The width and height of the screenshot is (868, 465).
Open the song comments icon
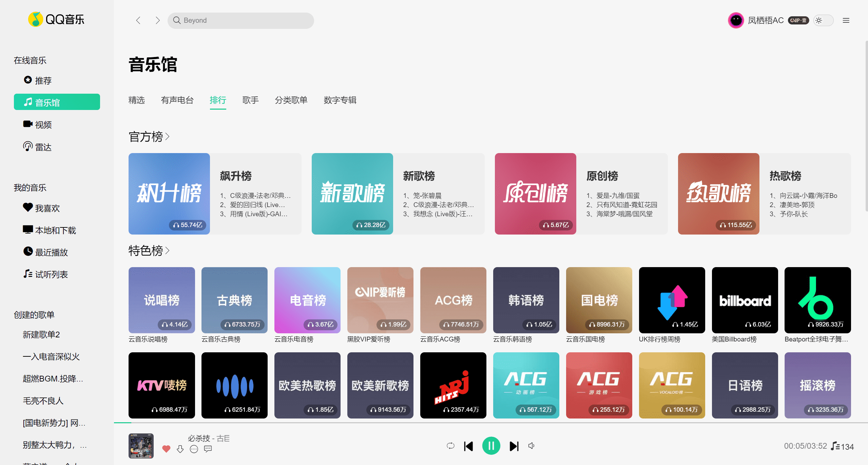point(208,449)
